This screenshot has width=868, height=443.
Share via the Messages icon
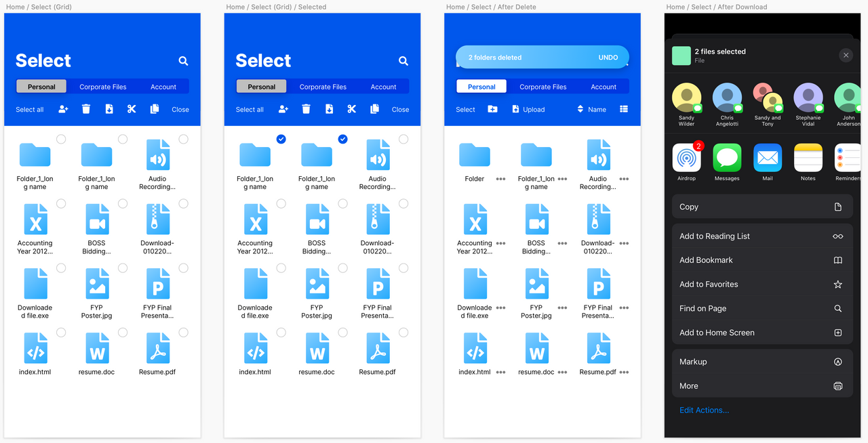coord(727,158)
